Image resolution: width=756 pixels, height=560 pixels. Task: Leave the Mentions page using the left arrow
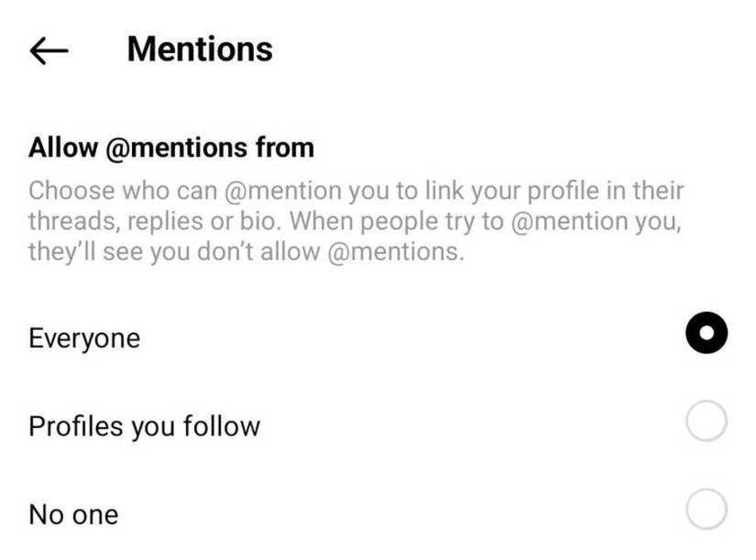(x=48, y=51)
